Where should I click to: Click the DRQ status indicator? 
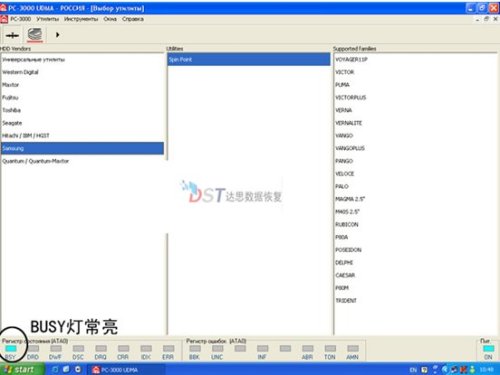[x=101, y=348]
